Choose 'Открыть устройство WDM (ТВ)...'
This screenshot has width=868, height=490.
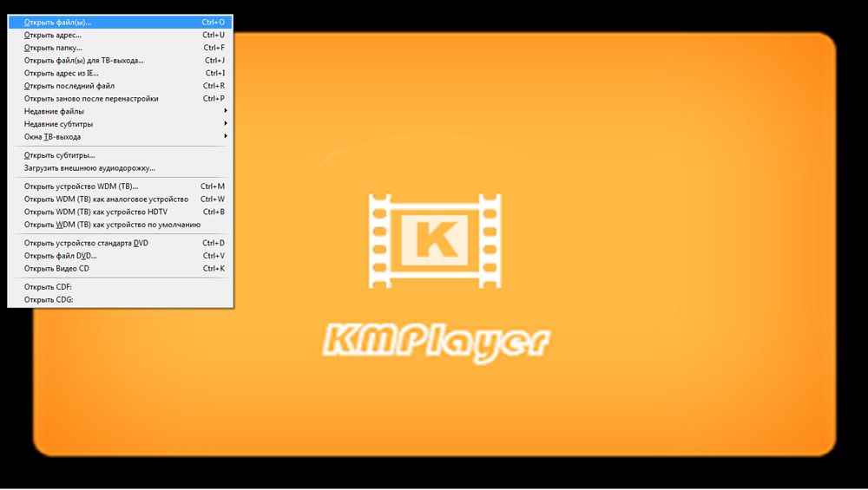coord(120,186)
